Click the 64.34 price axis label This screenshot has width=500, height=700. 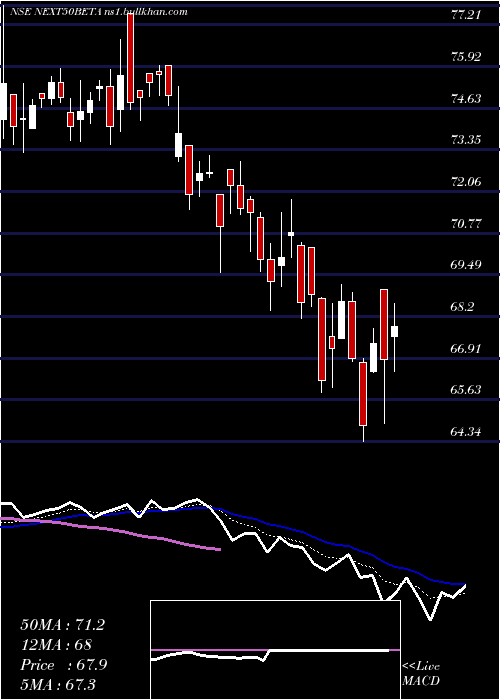(466, 432)
